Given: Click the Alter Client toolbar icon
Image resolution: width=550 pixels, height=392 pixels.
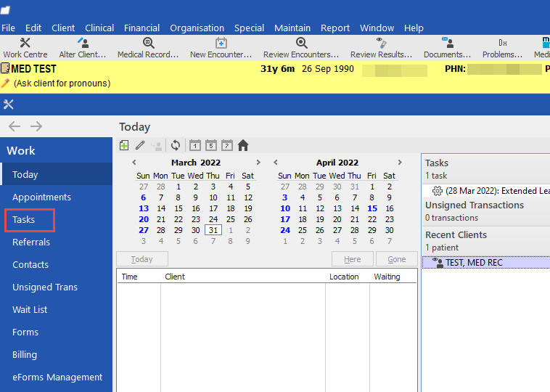Looking at the screenshot, I should 83,48.
